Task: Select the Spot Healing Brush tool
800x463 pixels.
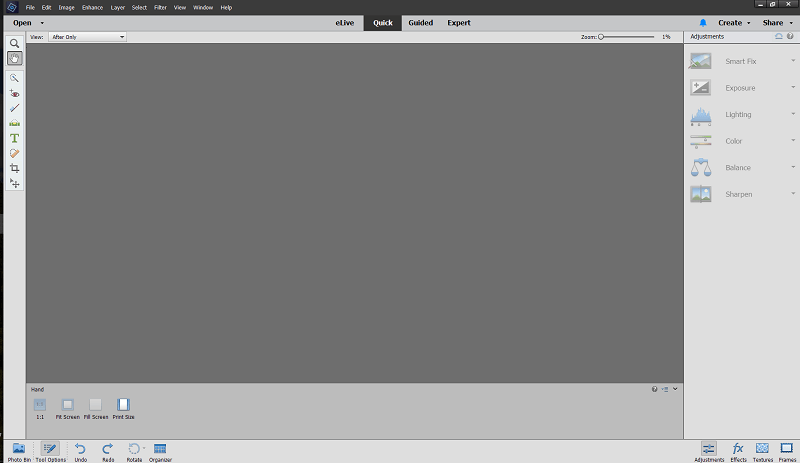Action: tap(14, 153)
